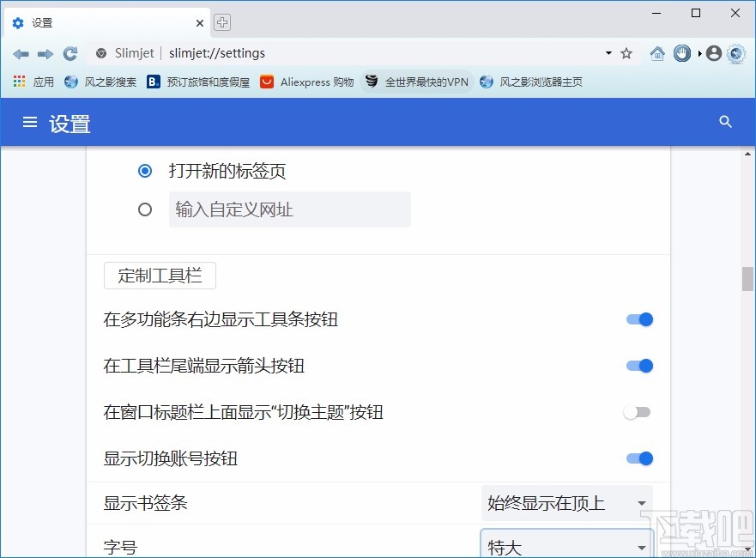Click the search icon on the settings header
The image size is (756, 558).
tap(725, 122)
